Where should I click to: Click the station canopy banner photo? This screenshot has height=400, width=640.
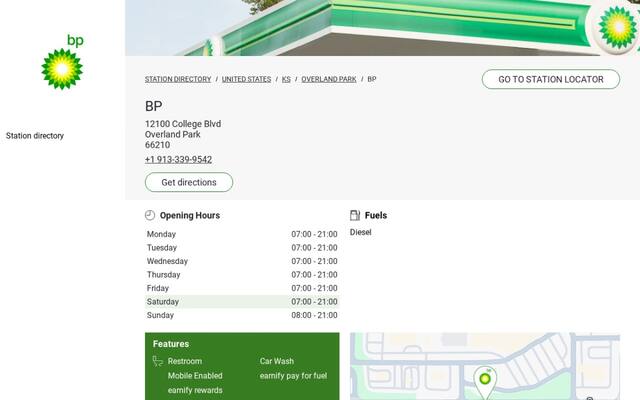click(382, 28)
